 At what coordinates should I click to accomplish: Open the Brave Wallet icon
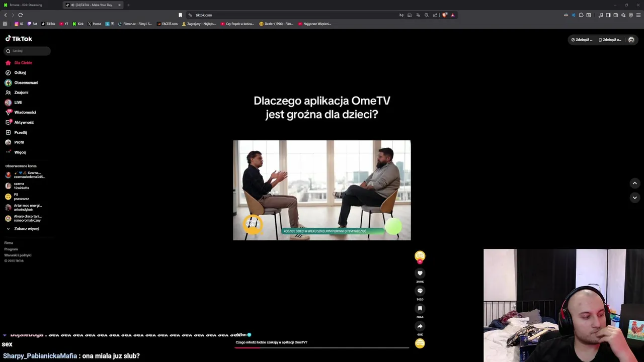coord(615,15)
